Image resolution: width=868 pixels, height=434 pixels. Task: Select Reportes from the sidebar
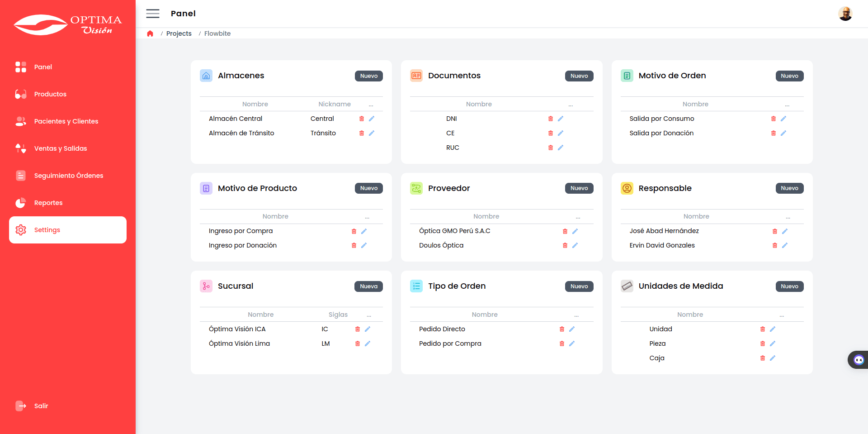coord(48,203)
